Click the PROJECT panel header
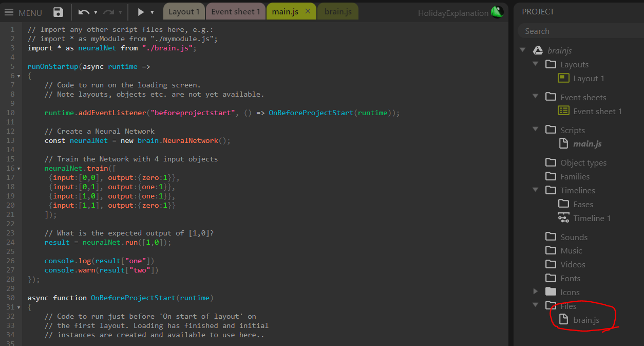 tap(538, 11)
